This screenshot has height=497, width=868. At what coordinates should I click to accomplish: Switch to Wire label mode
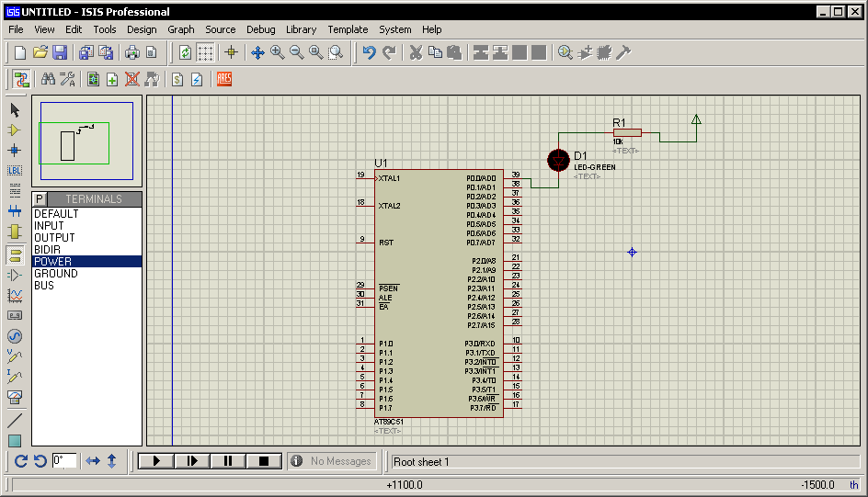[15, 171]
